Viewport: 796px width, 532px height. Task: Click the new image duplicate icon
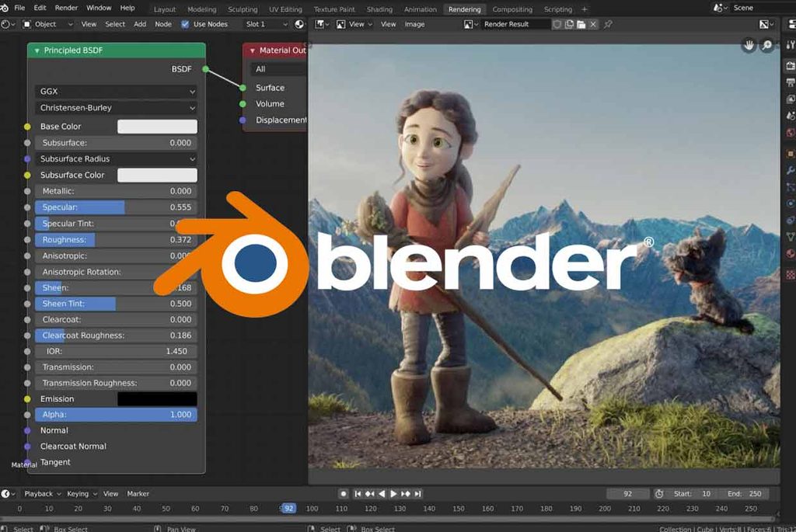click(569, 24)
